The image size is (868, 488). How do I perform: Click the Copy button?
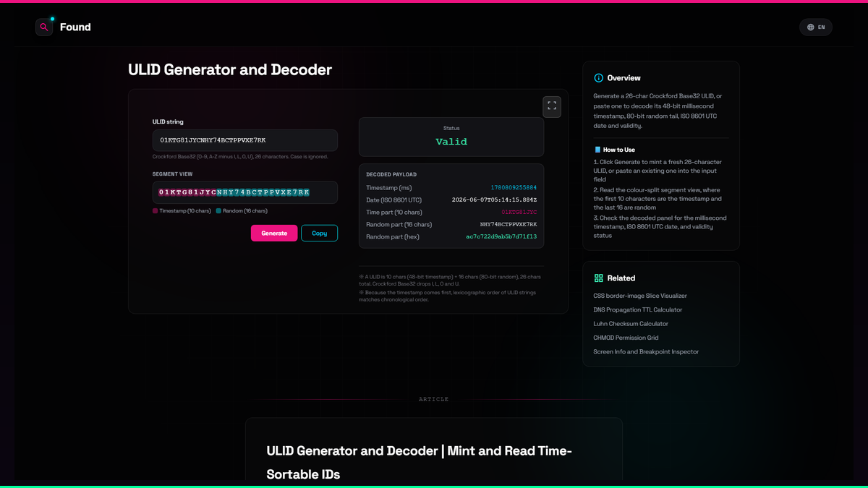pyautogui.click(x=319, y=233)
